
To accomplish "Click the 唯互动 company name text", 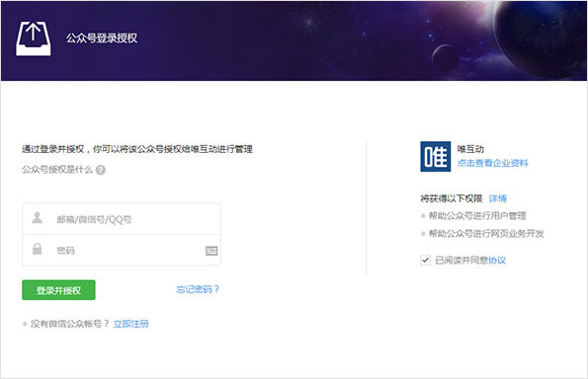I will [470, 149].
